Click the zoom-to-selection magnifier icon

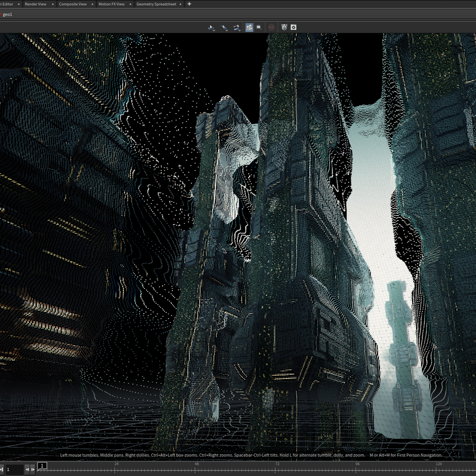(259, 27)
